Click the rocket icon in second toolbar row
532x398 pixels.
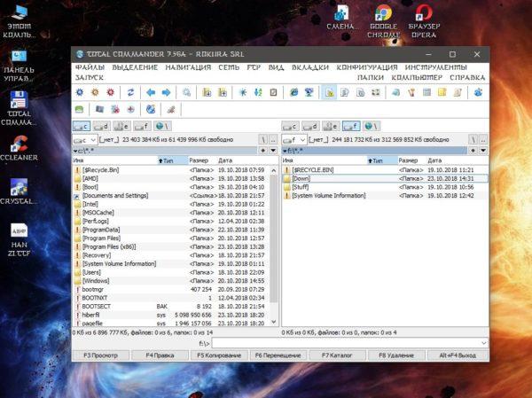pyautogui.click(x=171, y=109)
